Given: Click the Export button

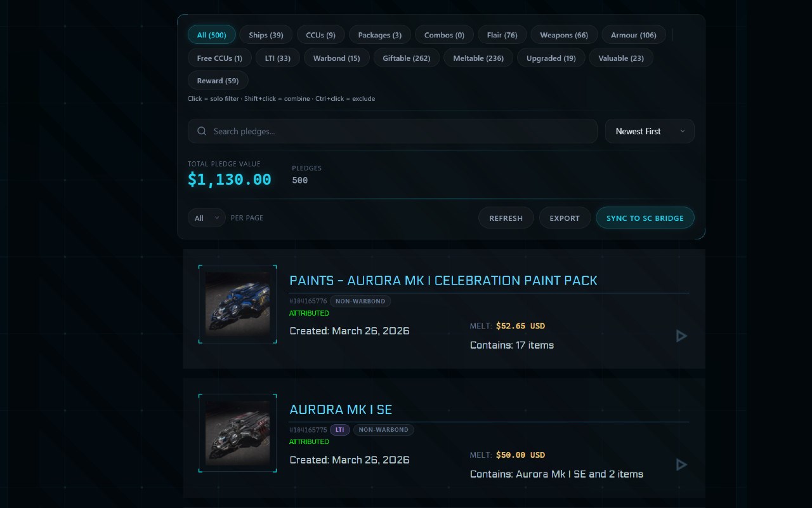Looking at the screenshot, I should click(x=565, y=218).
